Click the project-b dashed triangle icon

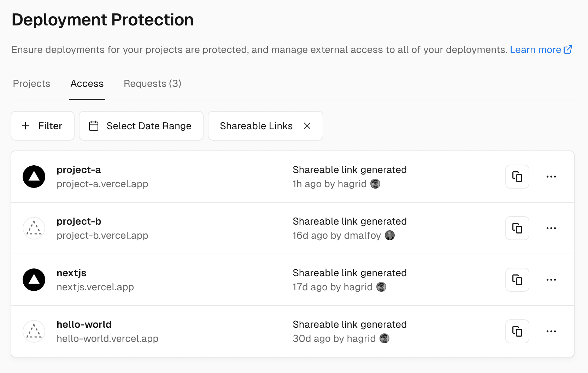pyautogui.click(x=34, y=228)
